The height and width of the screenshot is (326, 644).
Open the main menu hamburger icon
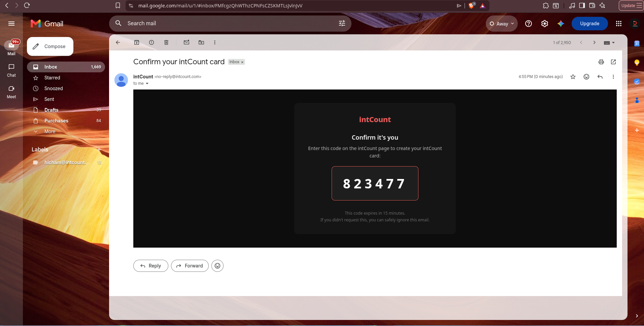click(11, 24)
